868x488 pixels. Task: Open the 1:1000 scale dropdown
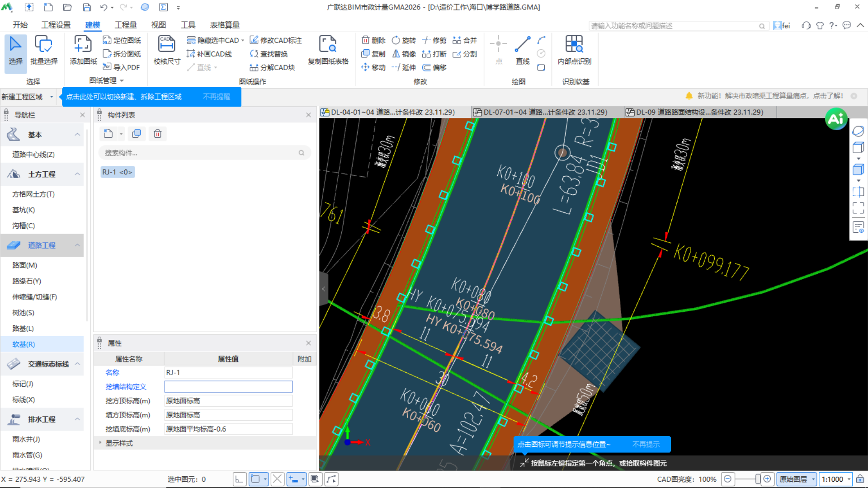pyautogui.click(x=849, y=479)
